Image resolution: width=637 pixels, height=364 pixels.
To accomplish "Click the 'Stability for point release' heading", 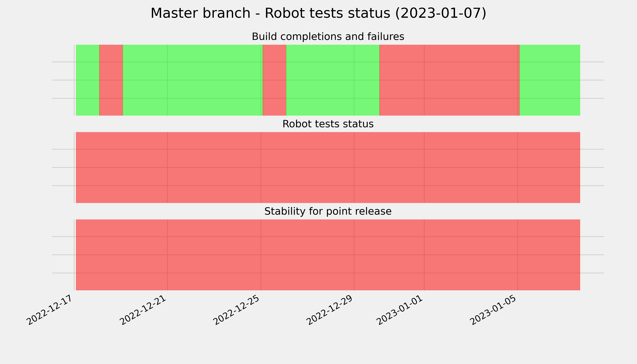I will [x=328, y=212].
